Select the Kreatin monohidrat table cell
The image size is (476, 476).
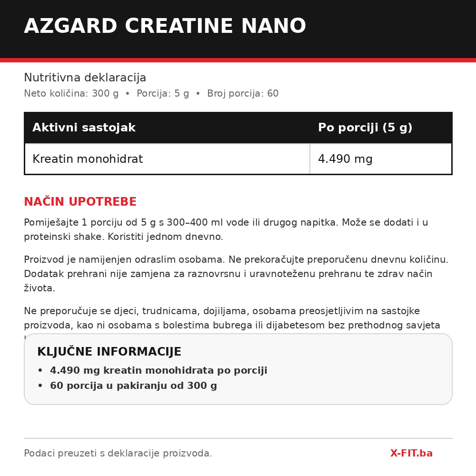167,159
